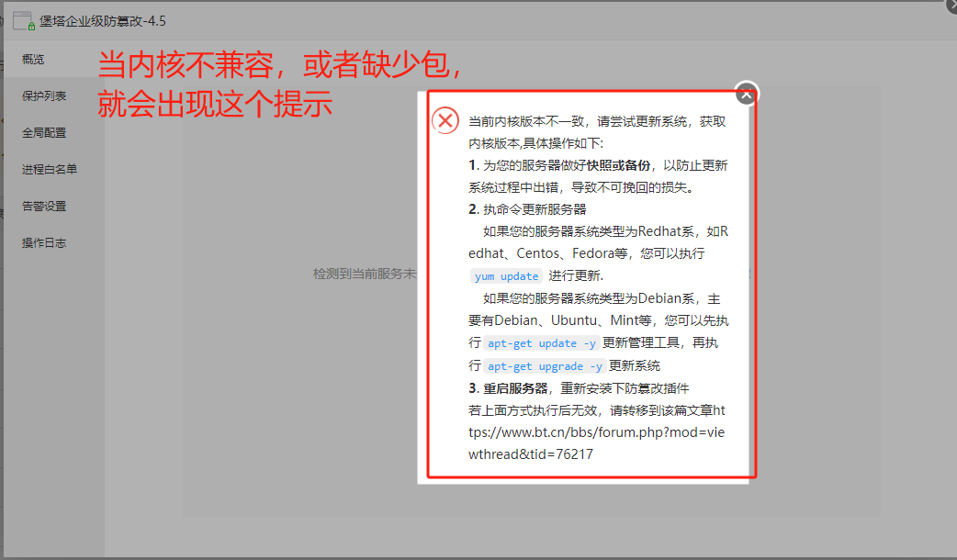Click the forum.php thread URL text
Image resolution: width=957 pixels, height=560 pixels.
pyautogui.click(x=597, y=432)
